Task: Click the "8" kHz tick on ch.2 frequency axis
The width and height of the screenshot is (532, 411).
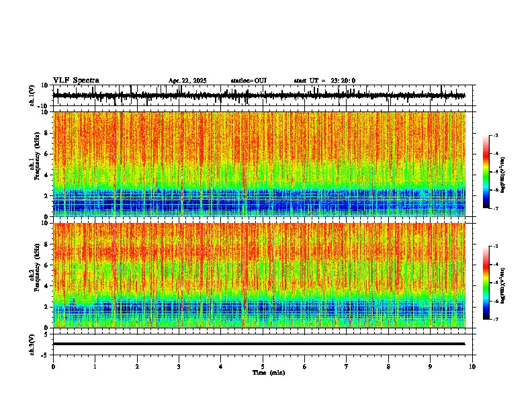Action: tap(46, 244)
